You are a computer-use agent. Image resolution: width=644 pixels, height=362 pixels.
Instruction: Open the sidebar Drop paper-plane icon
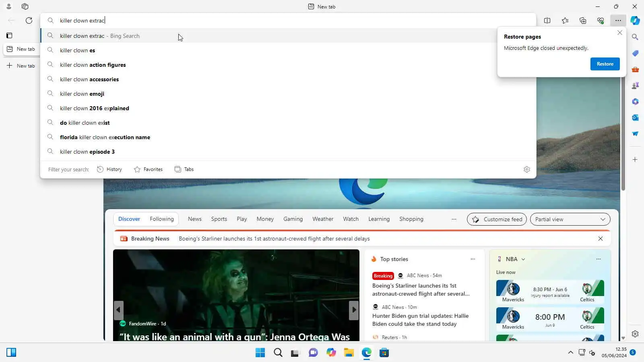(635, 134)
